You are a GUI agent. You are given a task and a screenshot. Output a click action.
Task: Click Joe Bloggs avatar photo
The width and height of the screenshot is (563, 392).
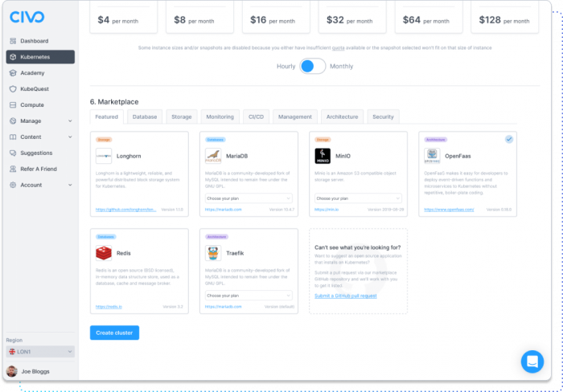12,371
